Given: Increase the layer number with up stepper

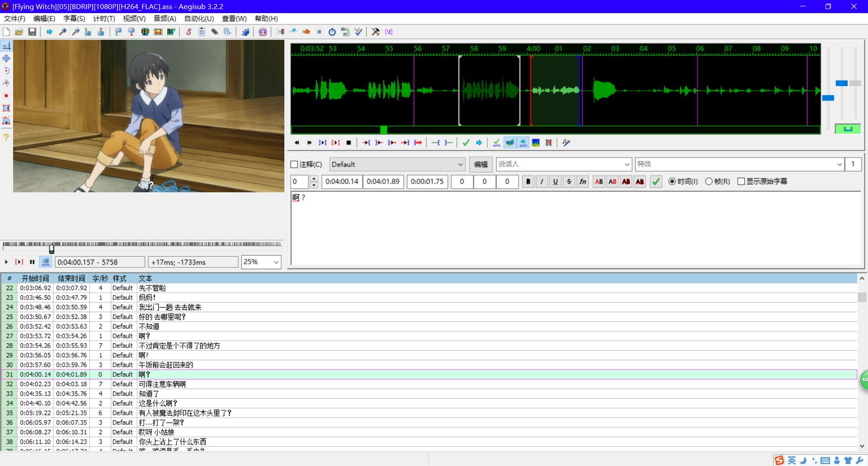Looking at the screenshot, I should tap(314, 178).
